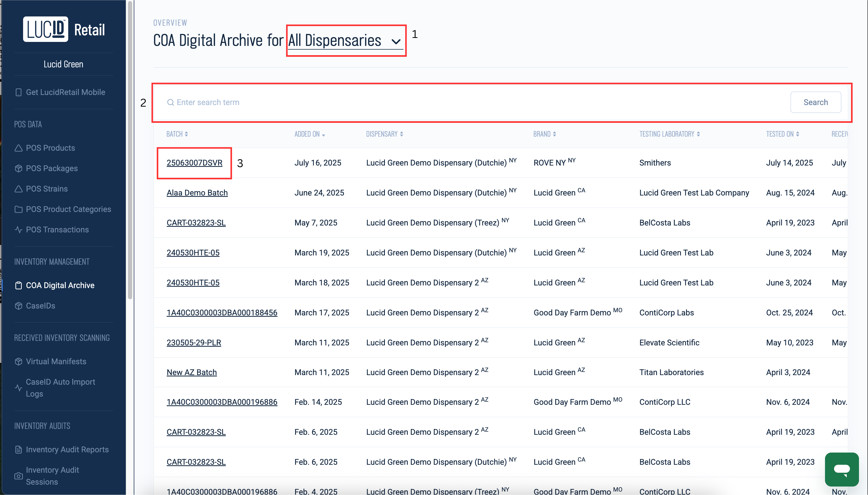Click the activity icon beside CaseID Auto Import Logs
This screenshot has height=495, width=868.
(19, 388)
